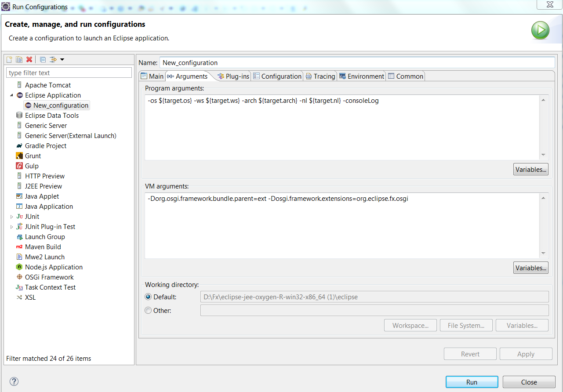Image resolution: width=563 pixels, height=392 pixels.
Task: Click in the configuration Name field
Action: pyautogui.click(x=357, y=63)
